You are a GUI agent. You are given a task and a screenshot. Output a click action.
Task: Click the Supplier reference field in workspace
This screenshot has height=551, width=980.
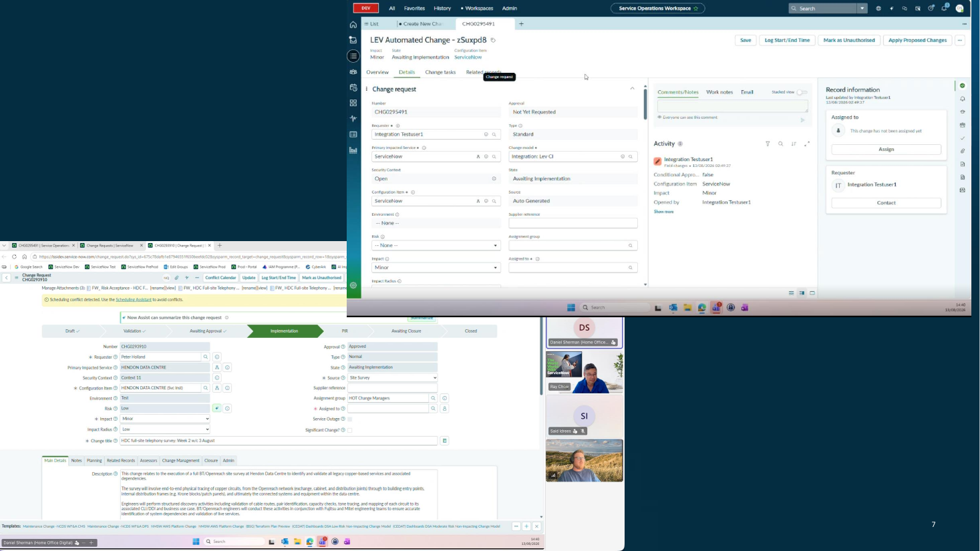[x=573, y=223]
